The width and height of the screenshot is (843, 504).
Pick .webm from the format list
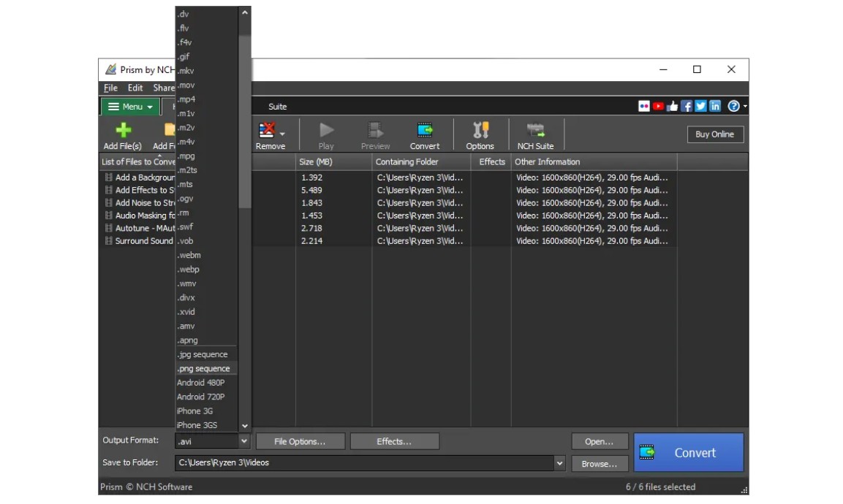click(x=206, y=255)
